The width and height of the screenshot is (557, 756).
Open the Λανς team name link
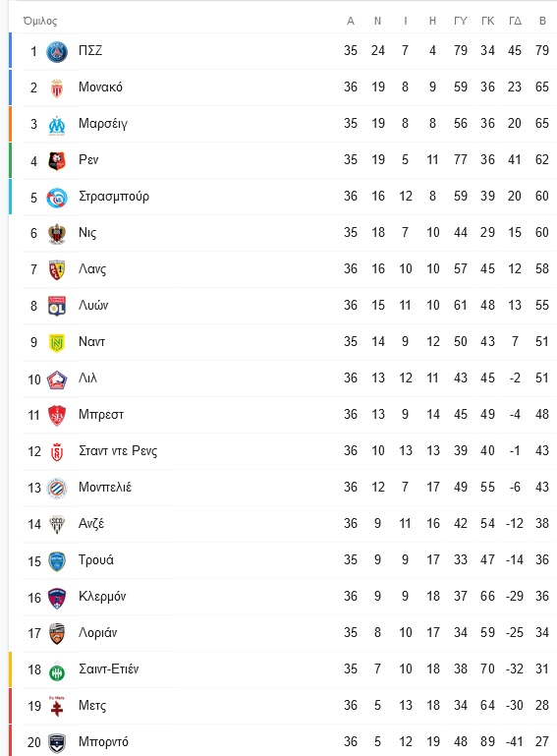[x=92, y=269]
